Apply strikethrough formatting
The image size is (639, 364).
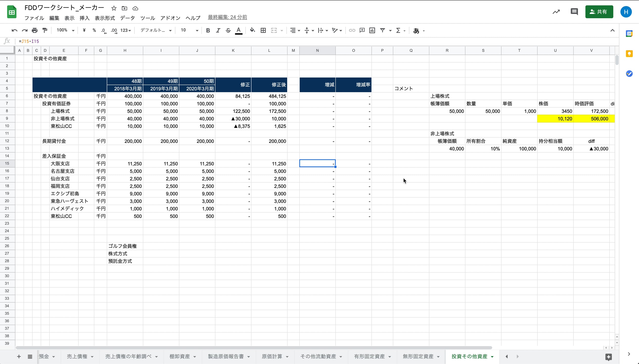pyautogui.click(x=228, y=30)
